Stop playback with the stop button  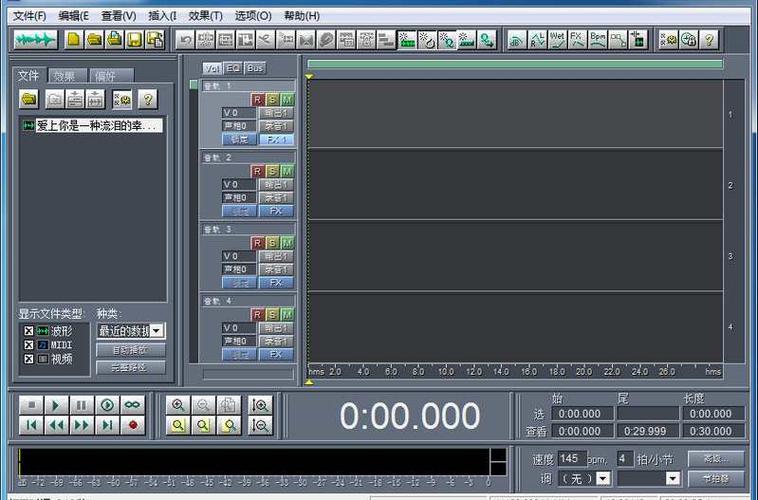[31, 405]
